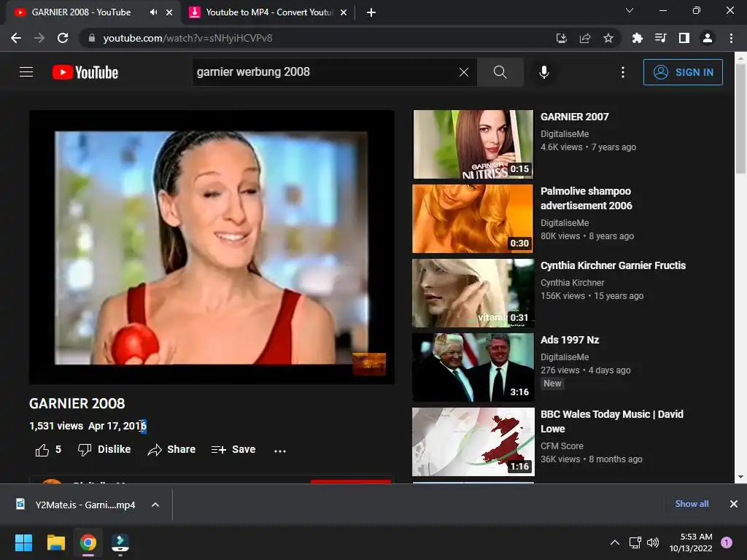
Task: Clear the search box text
Action: tap(463, 72)
